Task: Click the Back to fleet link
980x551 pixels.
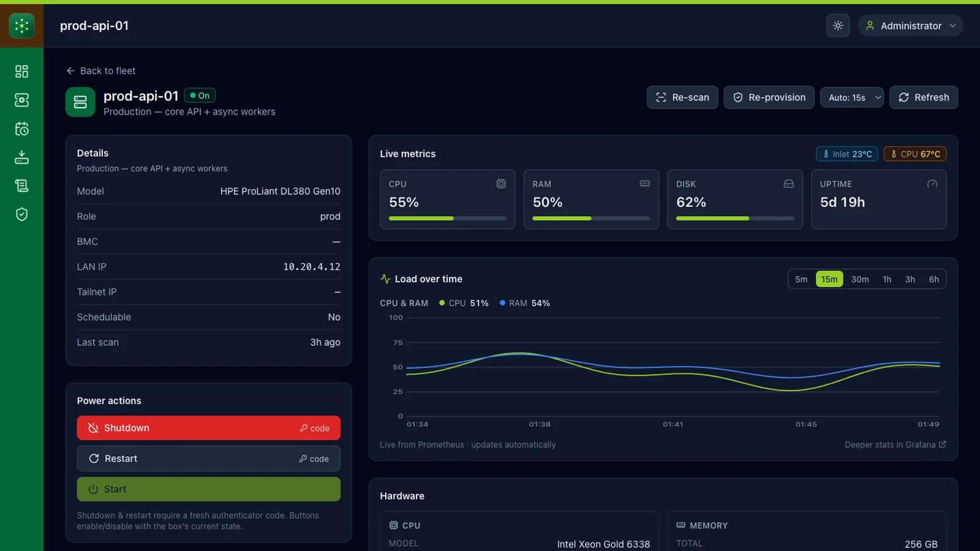Action: pyautogui.click(x=101, y=71)
